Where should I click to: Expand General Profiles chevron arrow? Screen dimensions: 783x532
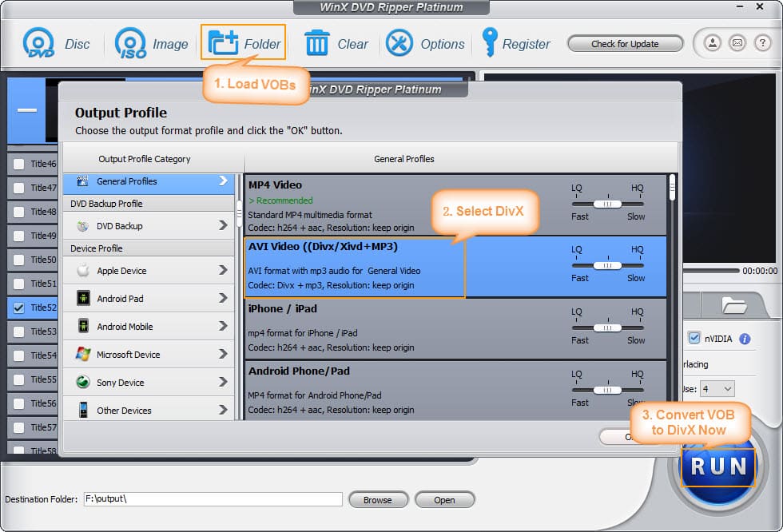(x=223, y=181)
